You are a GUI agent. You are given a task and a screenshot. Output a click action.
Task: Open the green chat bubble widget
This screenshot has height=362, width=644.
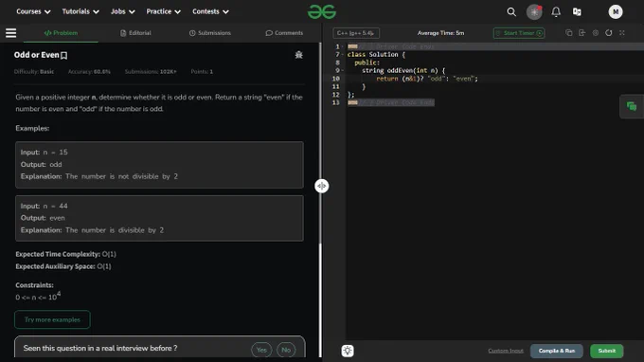coord(632,106)
